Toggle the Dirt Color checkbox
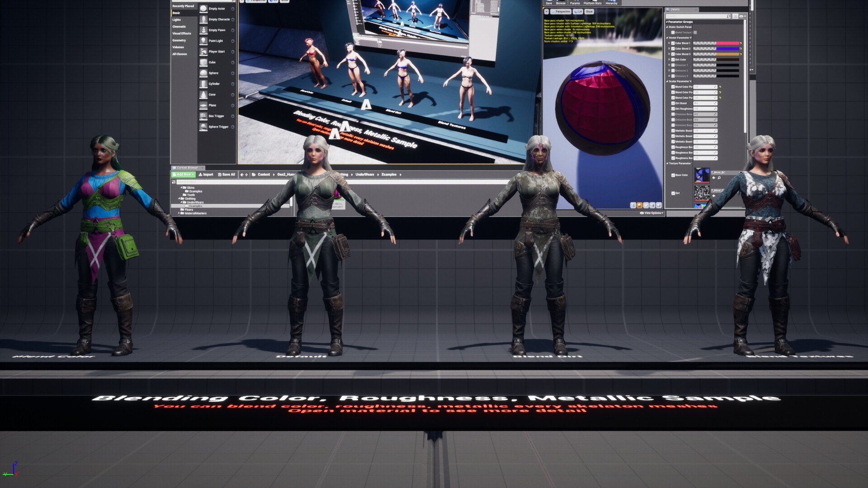The width and height of the screenshot is (868, 488). coord(673,60)
